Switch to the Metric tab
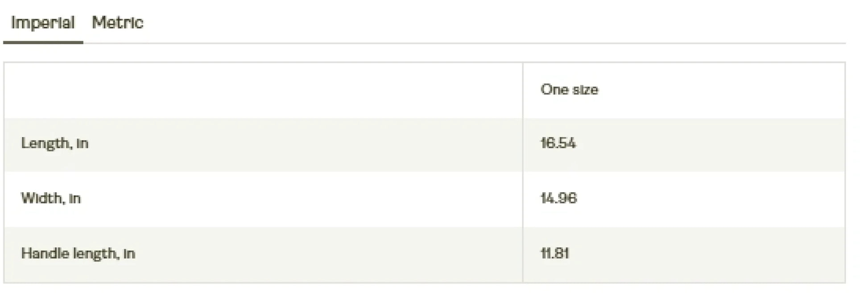 pyautogui.click(x=117, y=23)
